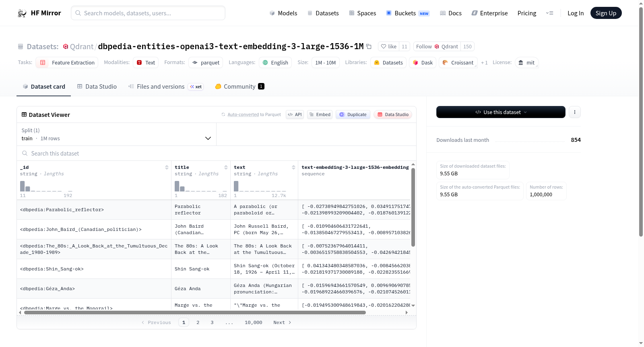Open the more options kebab menu
The width and height of the screenshot is (644, 347).
pyautogui.click(x=575, y=112)
